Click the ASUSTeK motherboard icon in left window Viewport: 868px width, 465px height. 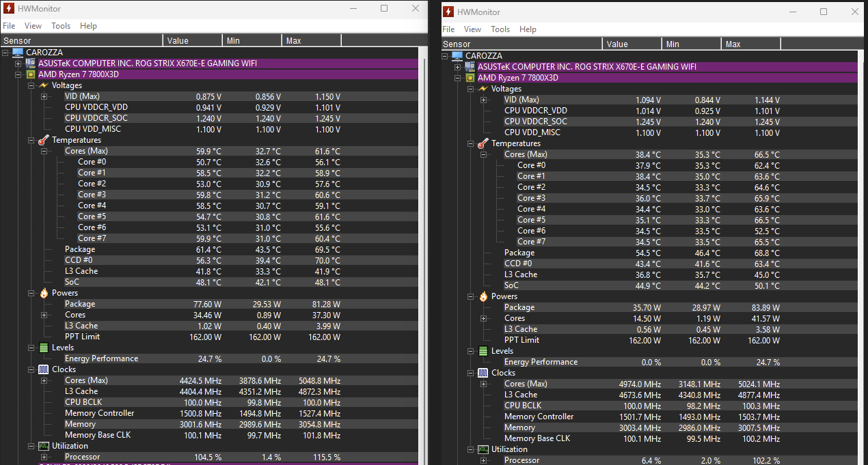[31, 64]
